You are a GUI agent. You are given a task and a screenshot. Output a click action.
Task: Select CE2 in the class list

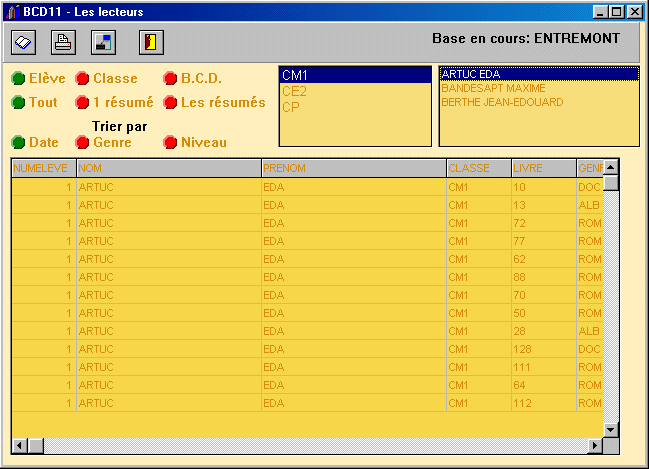[294, 91]
